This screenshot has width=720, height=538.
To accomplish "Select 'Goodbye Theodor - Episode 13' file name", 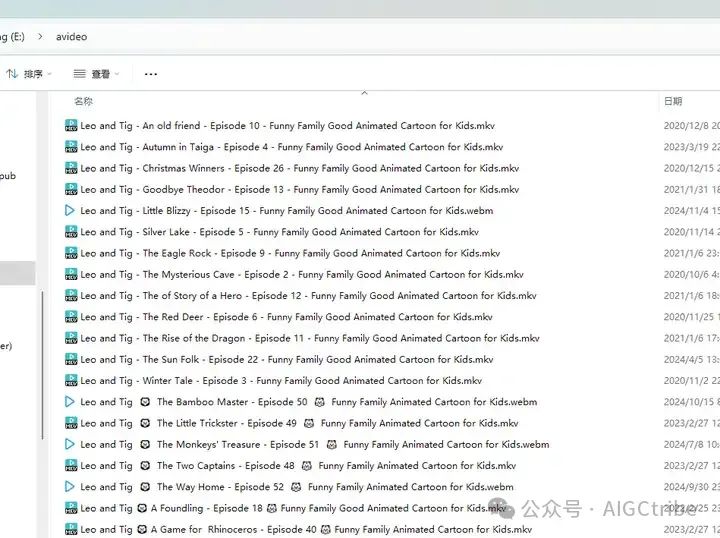I will pos(299,189).
